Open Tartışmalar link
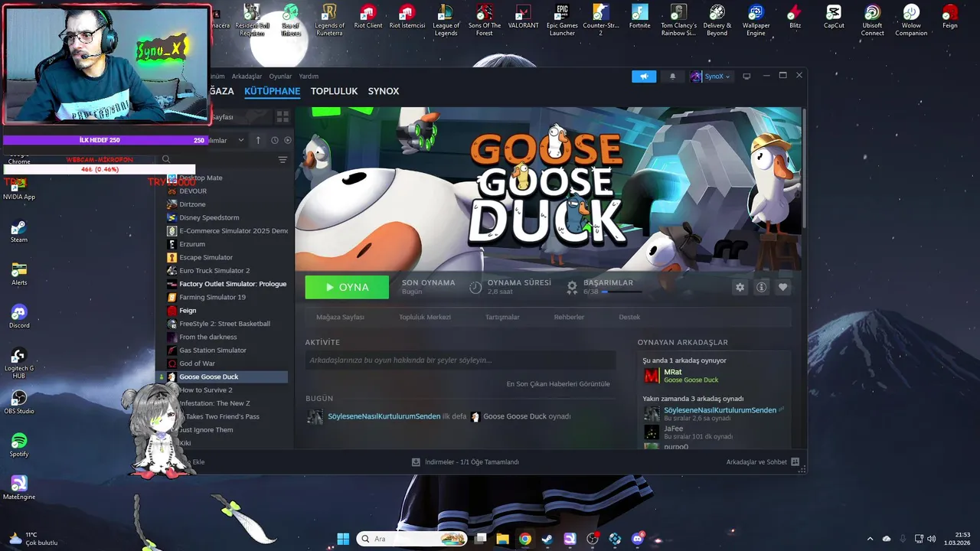980x551 pixels. [502, 317]
